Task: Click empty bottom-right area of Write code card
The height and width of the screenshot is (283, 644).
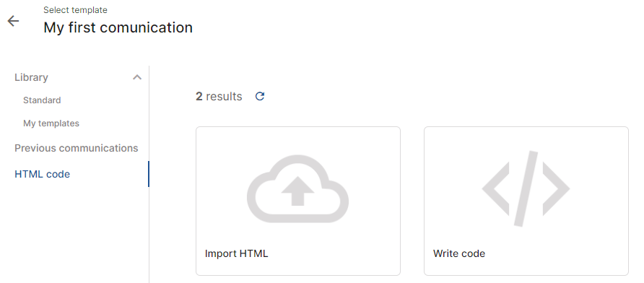Action: [575, 257]
